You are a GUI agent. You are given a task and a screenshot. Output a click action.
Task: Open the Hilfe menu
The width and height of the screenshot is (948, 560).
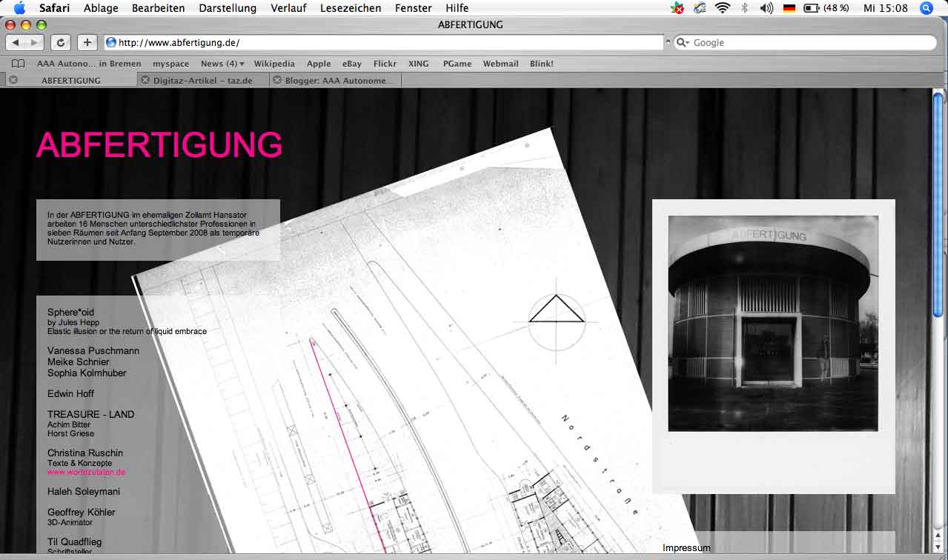tap(457, 8)
